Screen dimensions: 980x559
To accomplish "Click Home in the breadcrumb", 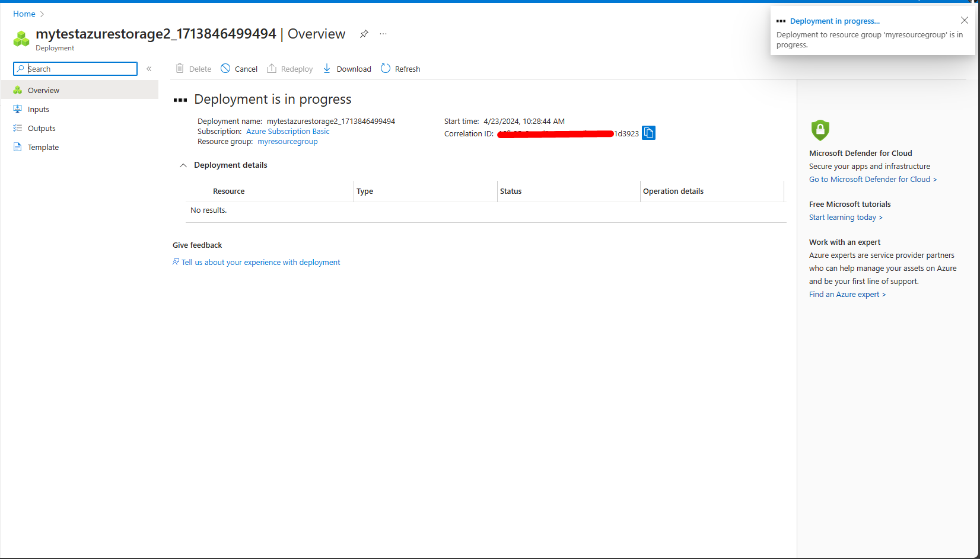I will pyautogui.click(x=24, y=13).
